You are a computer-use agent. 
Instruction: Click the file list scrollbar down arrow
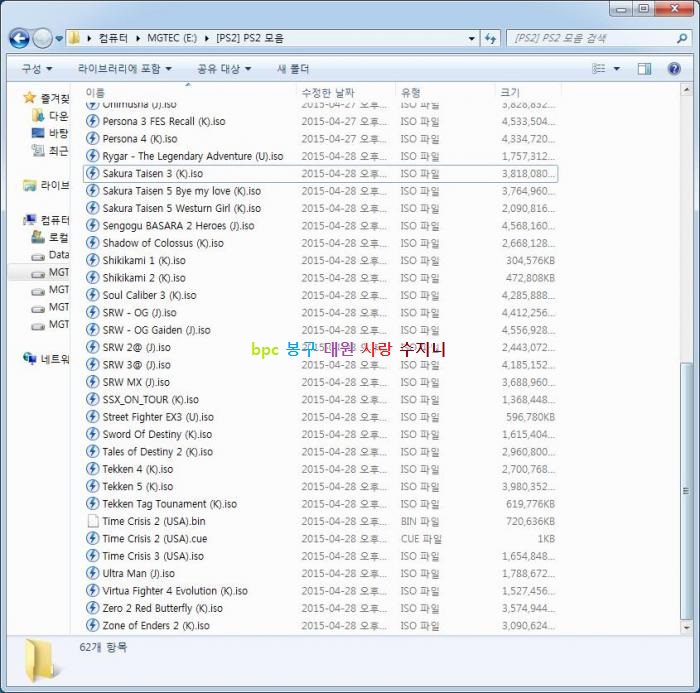click(686, 627)
